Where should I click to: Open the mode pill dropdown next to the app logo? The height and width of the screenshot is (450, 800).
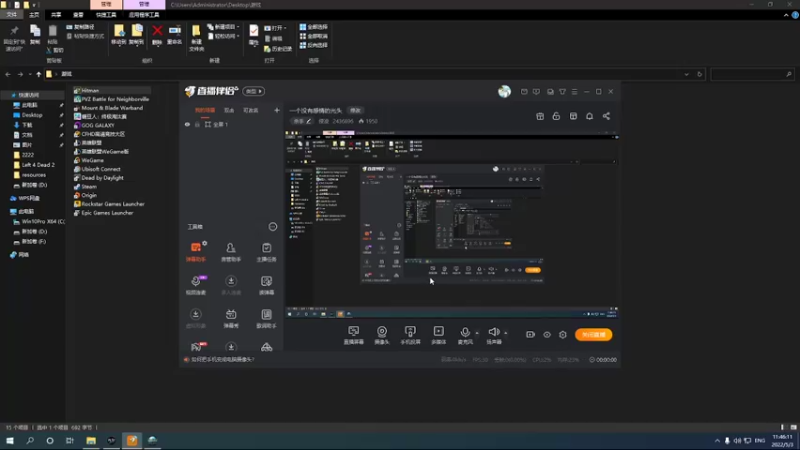pos(254,91)
